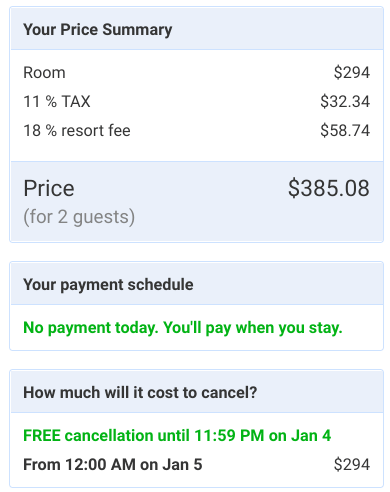The height and width of the screenshot is (492, 390).
Task: Click the $58.74 resort fee amount
Action: (x=345, y=130)
